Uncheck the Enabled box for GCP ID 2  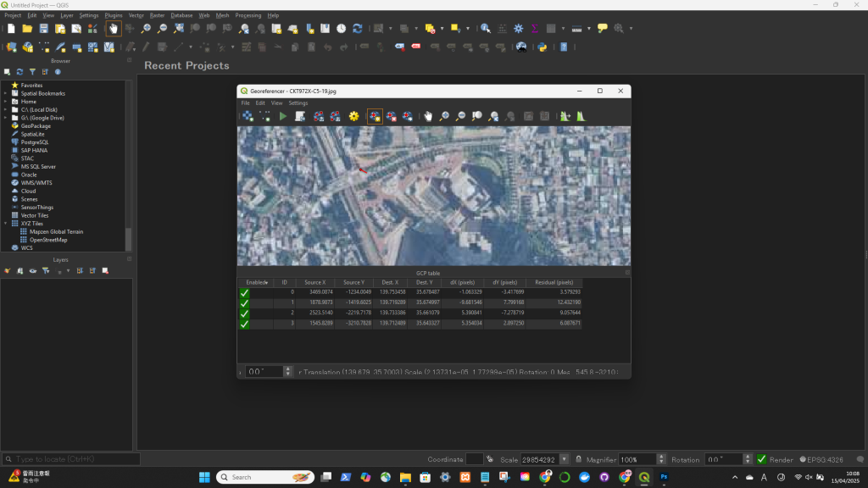pos(244,313)
